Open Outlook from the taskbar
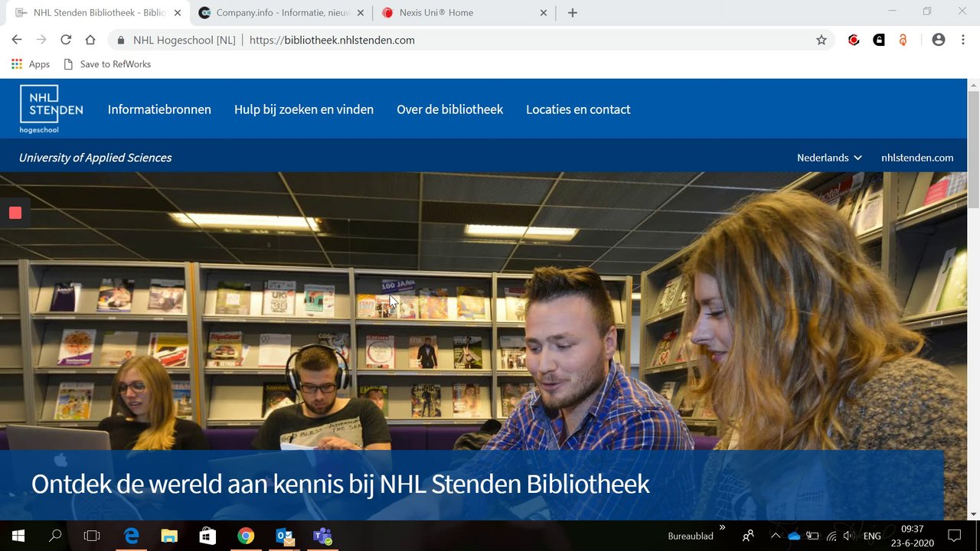The image size is (980, 551). [x=284, y=536]
